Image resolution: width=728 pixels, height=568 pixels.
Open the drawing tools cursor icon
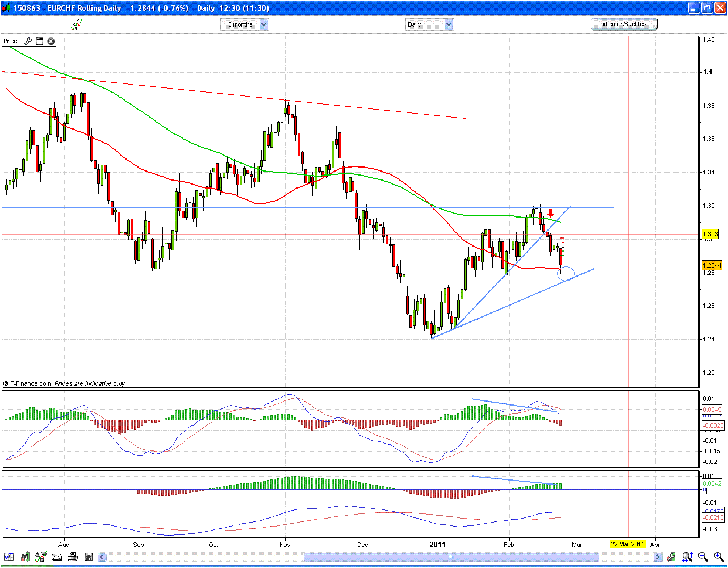[76, 24]
